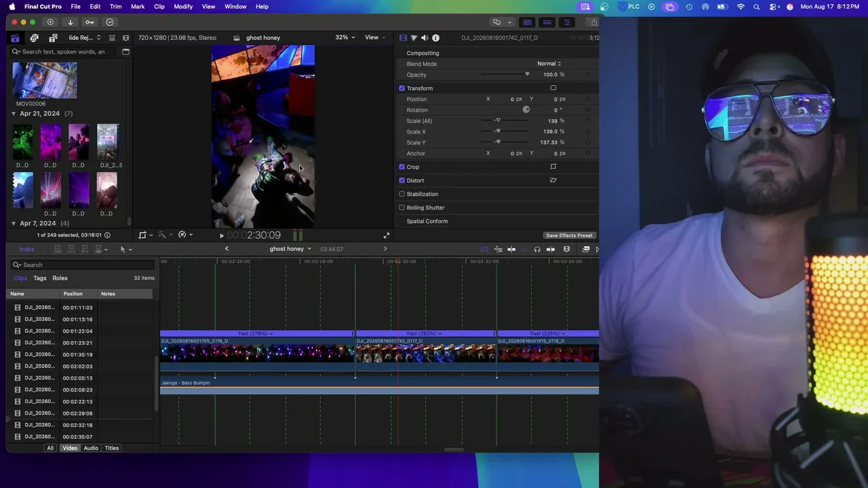Reset Transform with its box icon
This screenshot has width=868, height=488.
tap(553, 88)
